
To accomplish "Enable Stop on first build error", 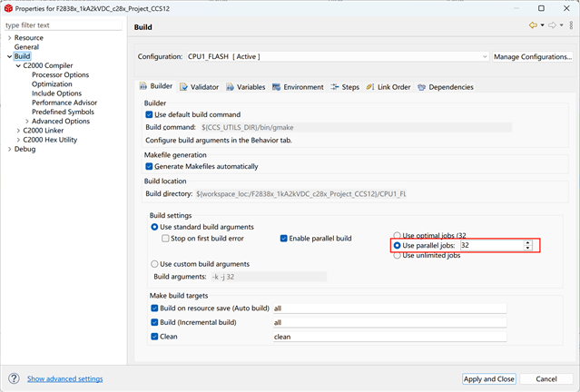I will (x=165, y=239).
